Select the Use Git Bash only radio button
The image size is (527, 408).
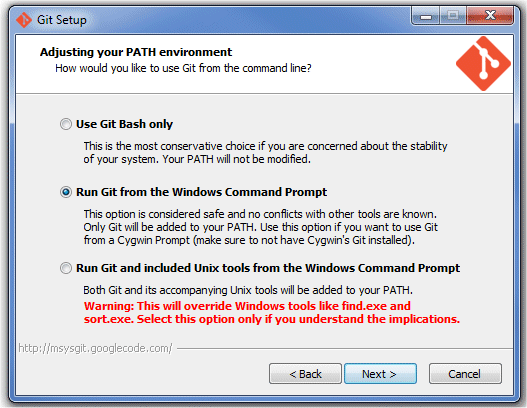(66, 124)
